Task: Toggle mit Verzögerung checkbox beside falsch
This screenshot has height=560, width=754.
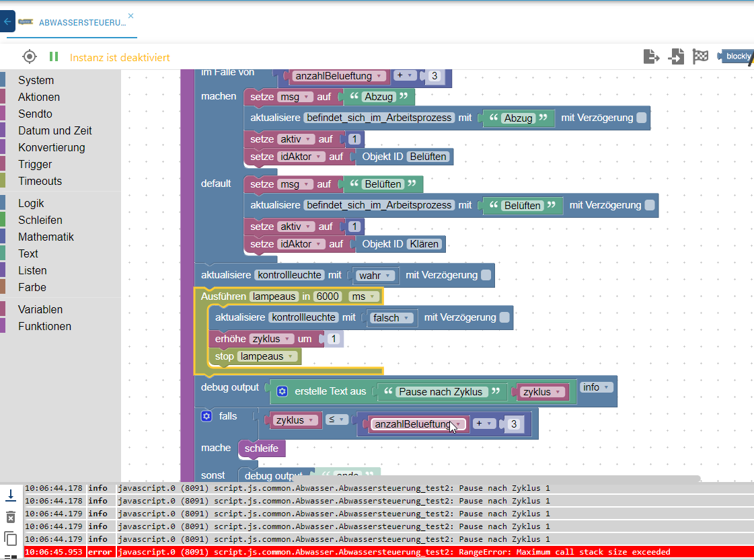Action: (x=504, y=317)
